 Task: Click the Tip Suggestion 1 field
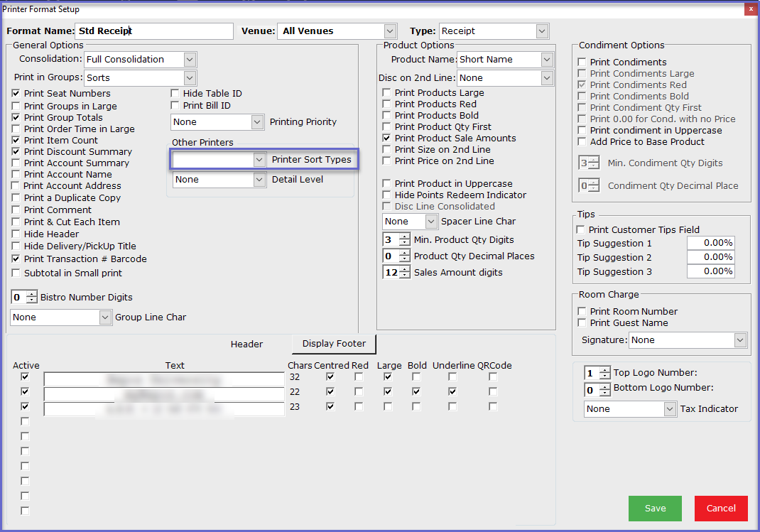[x=710, y=243]
